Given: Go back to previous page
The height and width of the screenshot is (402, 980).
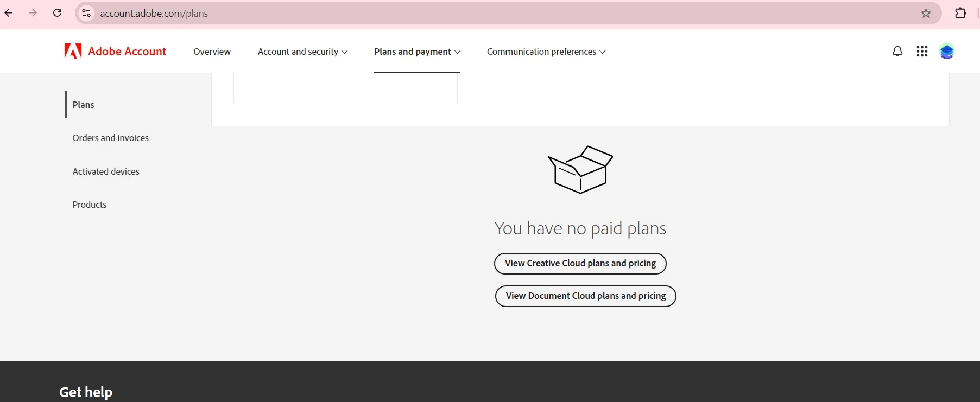Looking at the screenshot, I should [x=9, y=13].
